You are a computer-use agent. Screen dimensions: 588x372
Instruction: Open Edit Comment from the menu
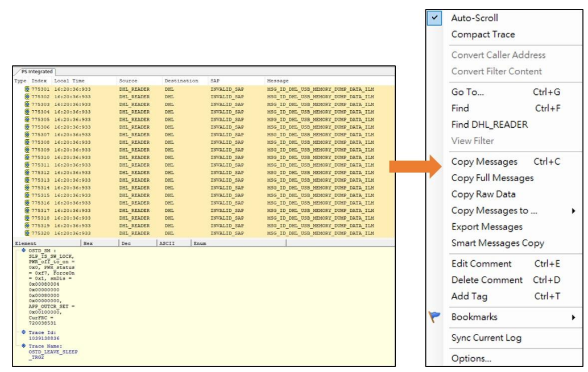tap(481, 264)
